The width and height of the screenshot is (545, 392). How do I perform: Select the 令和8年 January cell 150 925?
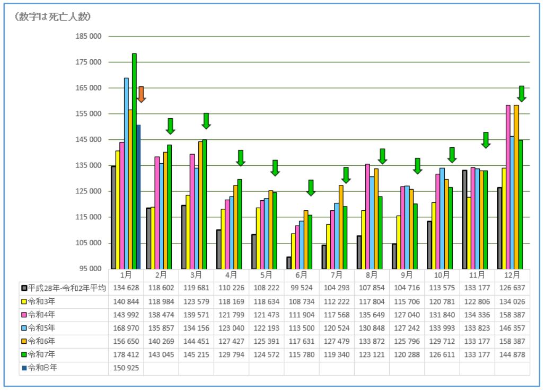[126, 368]
